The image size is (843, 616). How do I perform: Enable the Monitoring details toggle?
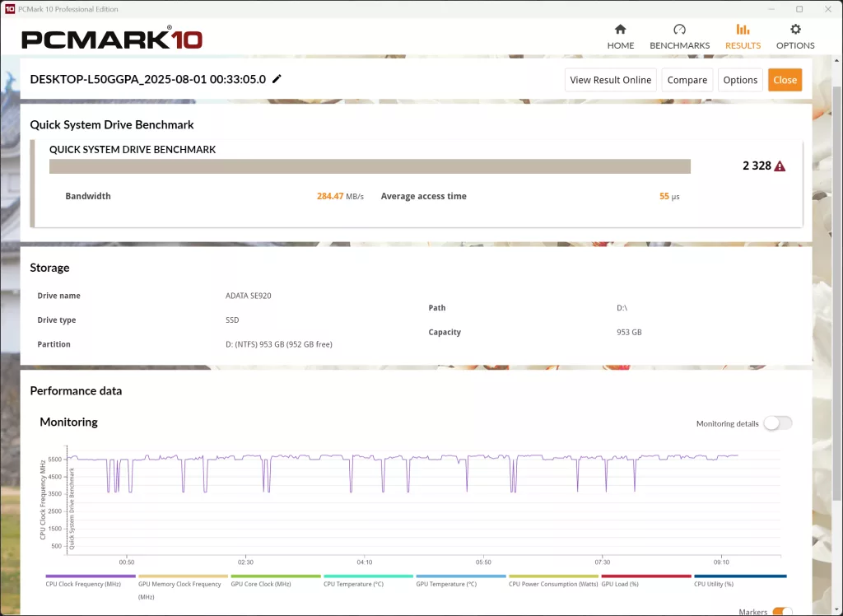(x=778, y=423)
